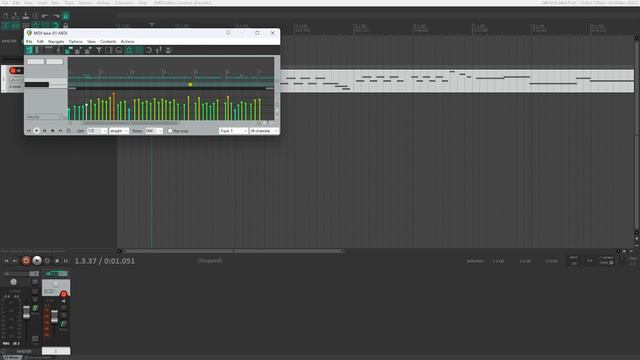Click the dock icon at MIDI toolbar end
The height and width of the screenshot is (360, 640).
coord(168,50)
